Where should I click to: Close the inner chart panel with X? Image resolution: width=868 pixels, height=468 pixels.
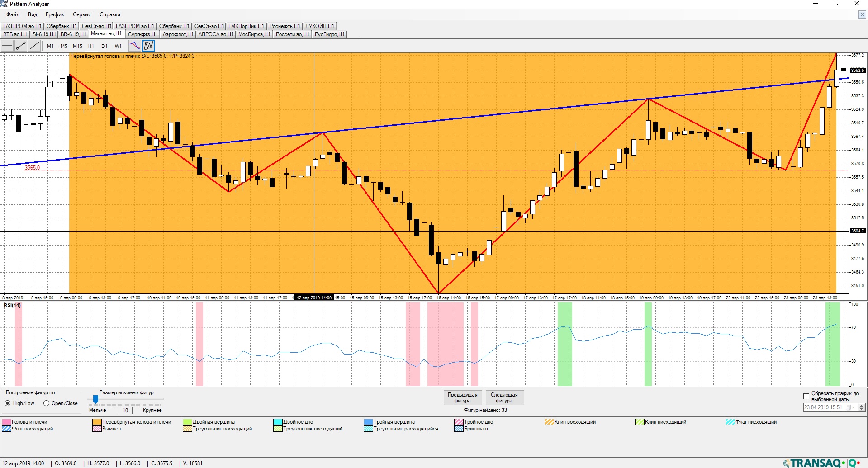tap(862, 14)
